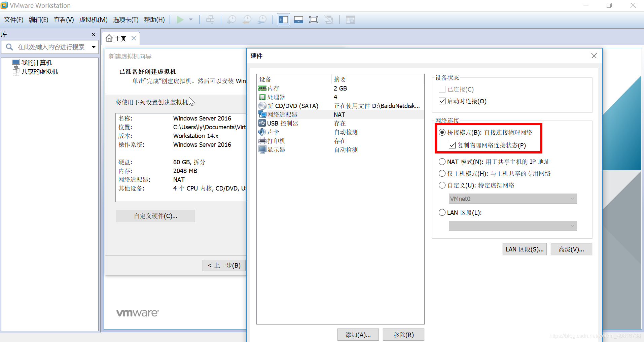The image size is (644, 342).
Task: Click the library search magnifier icon
Action: click(9, 47)
